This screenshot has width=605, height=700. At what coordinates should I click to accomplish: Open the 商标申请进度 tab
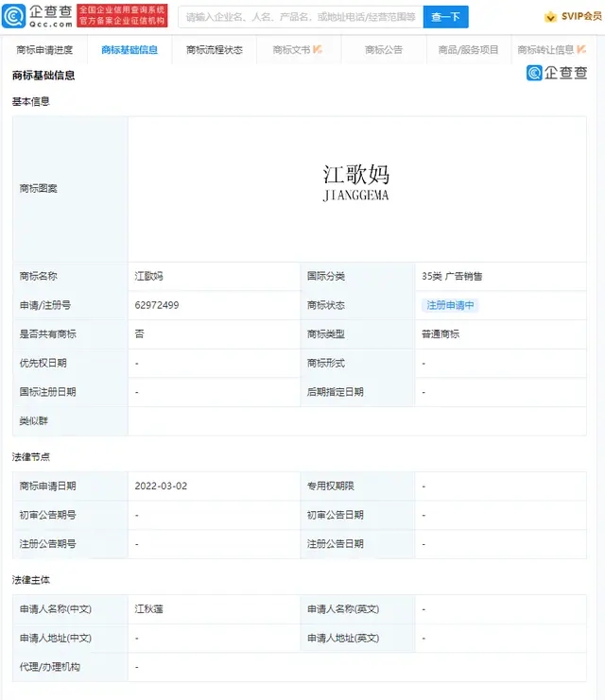click(x=44, y=50)
